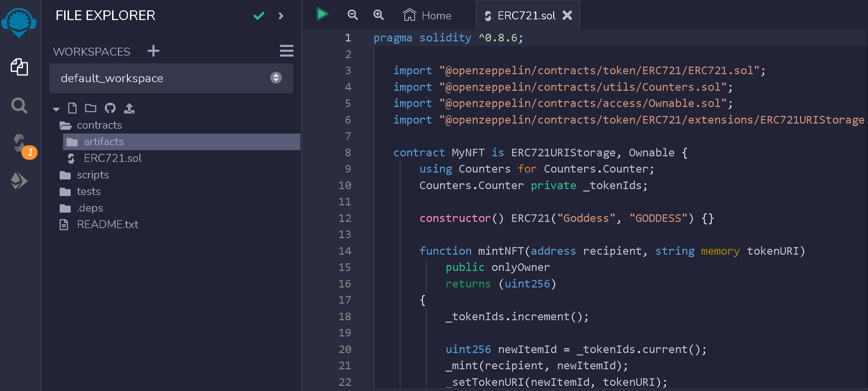The height and width of the screenshot is (391, 868).
Task: Run the script with green play button
Action: 322,14
